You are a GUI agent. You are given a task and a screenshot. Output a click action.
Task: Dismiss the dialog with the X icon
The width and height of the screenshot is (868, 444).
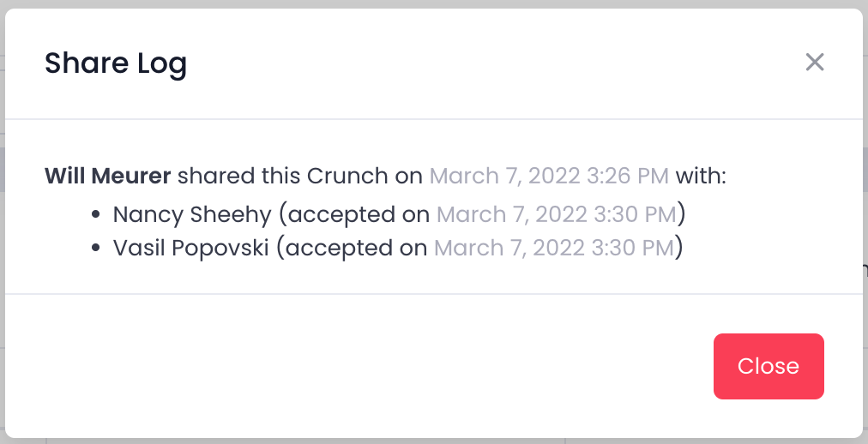(x=814, y=62)
